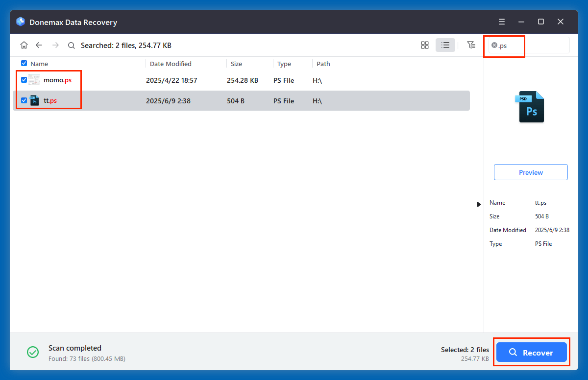
Task: Collapse the details panel with side arrow
Action: [479, 204]
